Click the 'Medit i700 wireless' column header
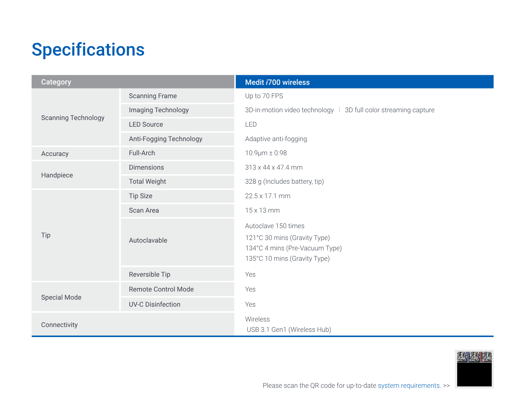 [365, 82]
